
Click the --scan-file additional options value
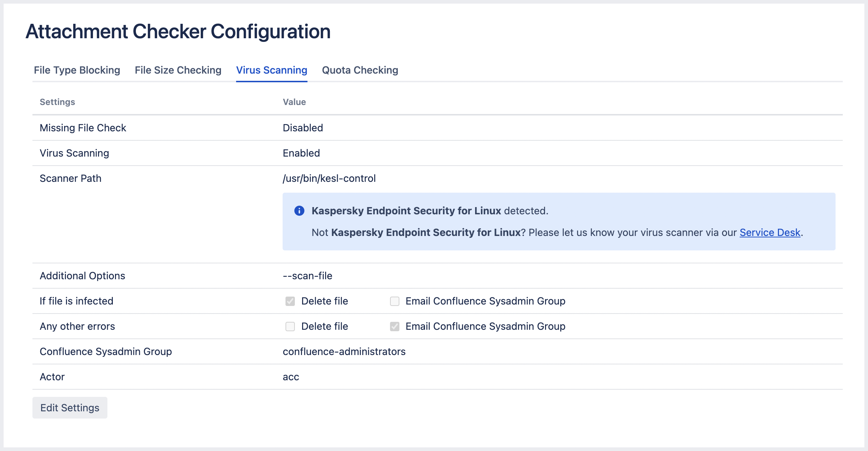307,276
